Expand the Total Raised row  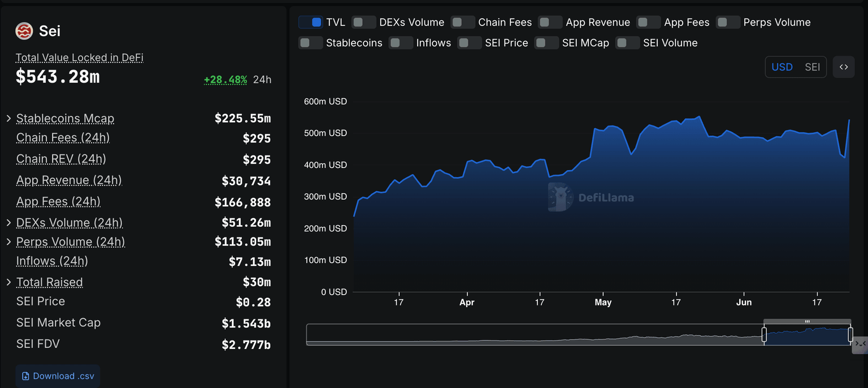click(8, 282)
